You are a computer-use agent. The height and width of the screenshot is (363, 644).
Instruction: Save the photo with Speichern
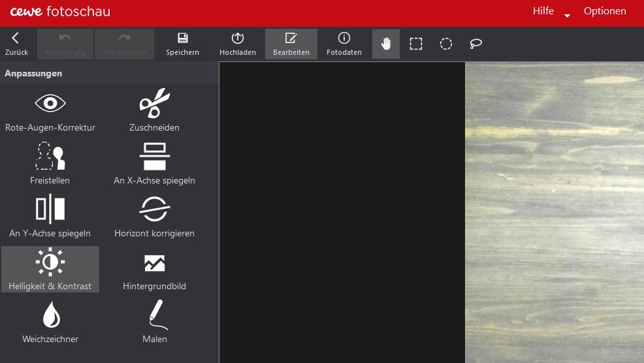pos(182,44)
